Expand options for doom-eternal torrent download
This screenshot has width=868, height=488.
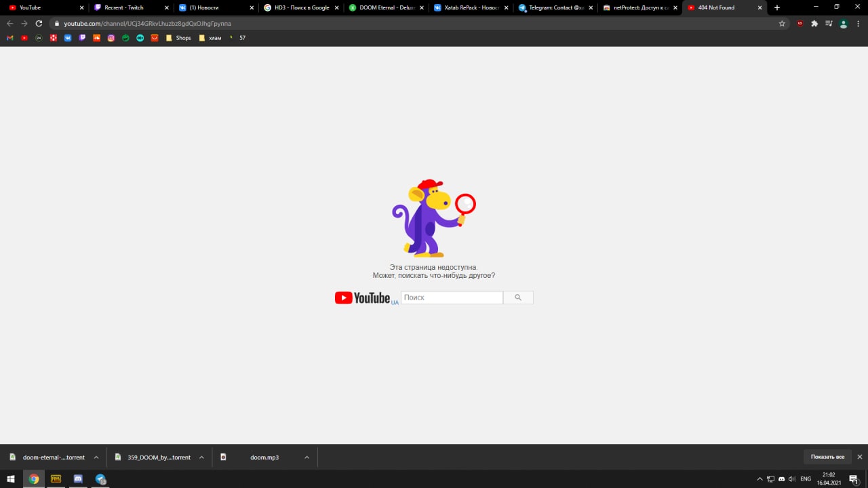96,457
